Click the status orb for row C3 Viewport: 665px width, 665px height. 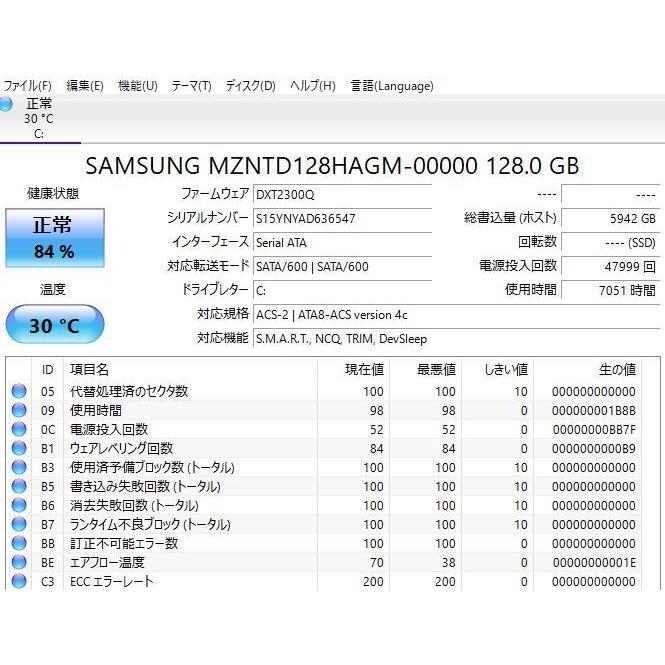[19, 581]
